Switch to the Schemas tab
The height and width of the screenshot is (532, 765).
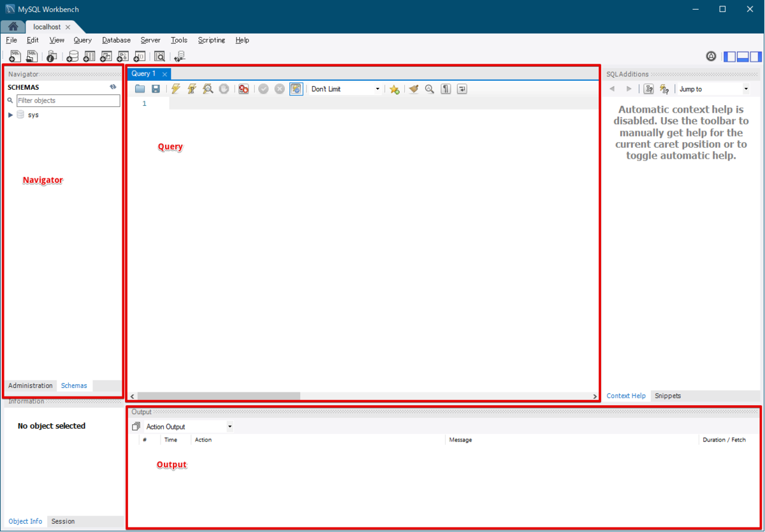pos(74,385)
